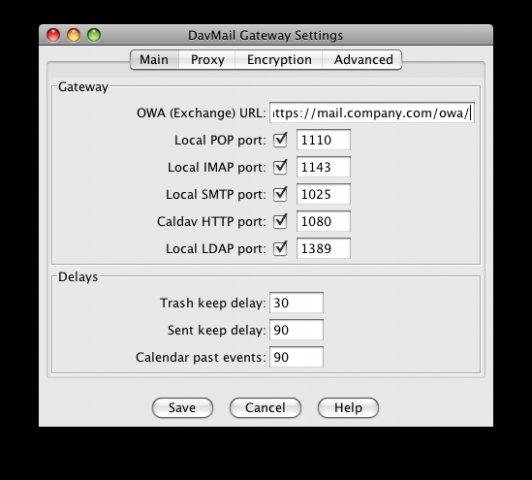This screenshot has height=480, width=532.
Task: Select the Sent keep delay field
Action: (x=297, y=330)
